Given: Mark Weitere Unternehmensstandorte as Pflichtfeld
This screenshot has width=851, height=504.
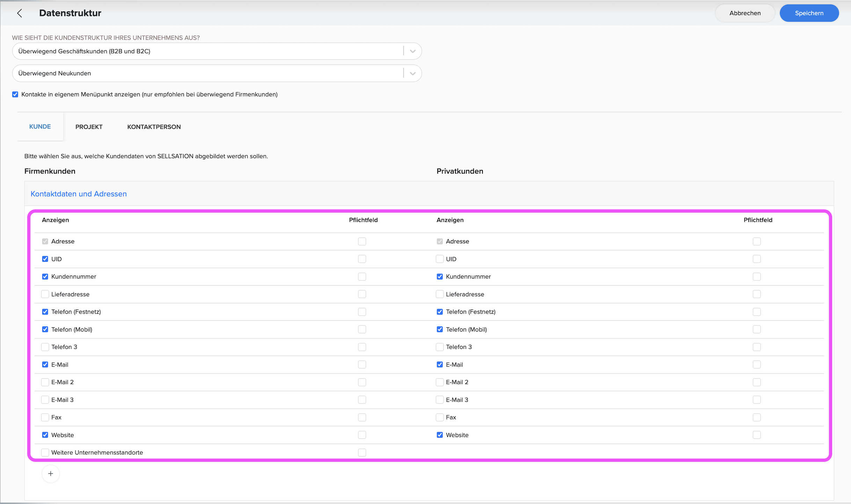Looking at the screenshot, I should point(362,453).
